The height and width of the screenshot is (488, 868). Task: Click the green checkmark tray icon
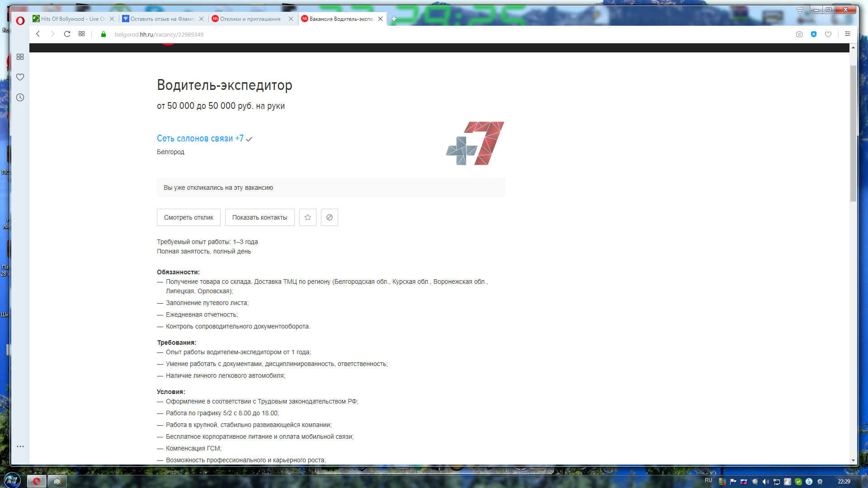coord(798,482)
